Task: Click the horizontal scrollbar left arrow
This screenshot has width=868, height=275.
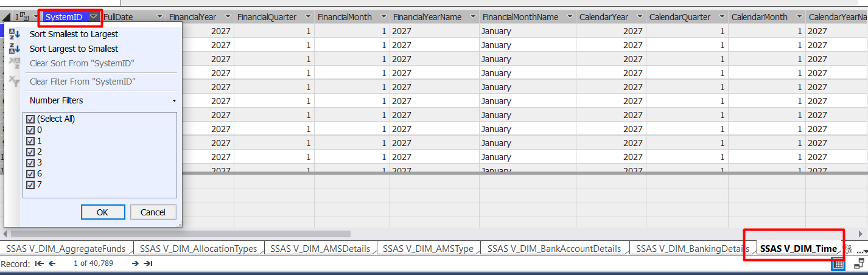Action: click(5, 234)
